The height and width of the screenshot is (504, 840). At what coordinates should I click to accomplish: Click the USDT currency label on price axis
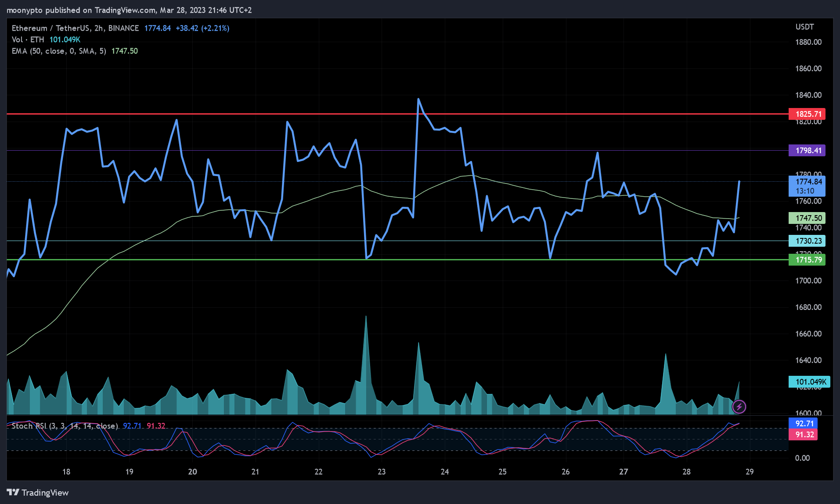coord(804,27)
